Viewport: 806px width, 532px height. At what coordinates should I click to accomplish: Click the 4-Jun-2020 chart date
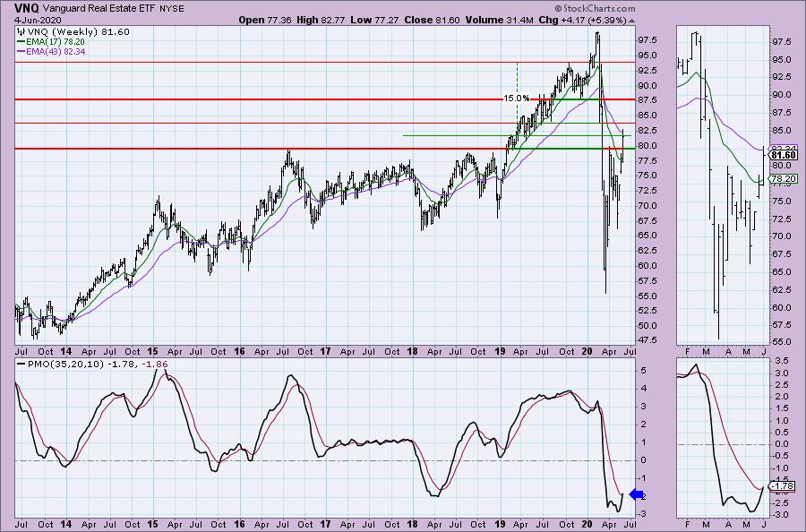[x=38, y=20]
